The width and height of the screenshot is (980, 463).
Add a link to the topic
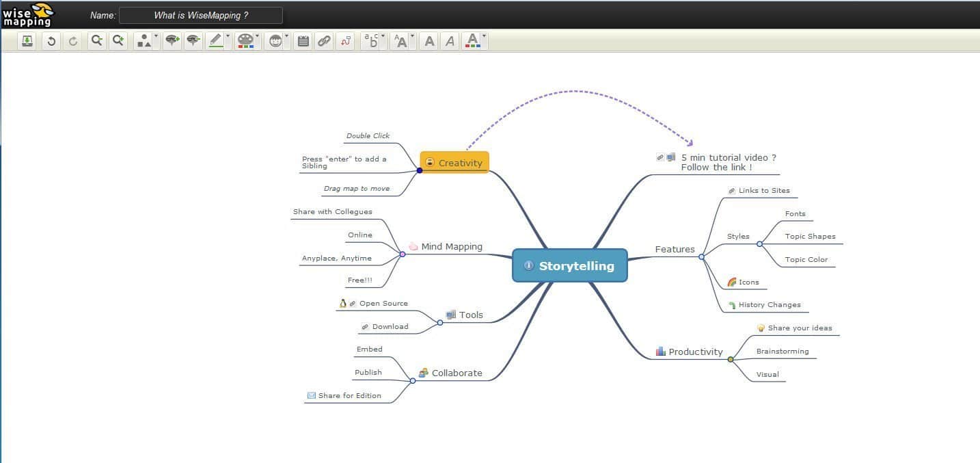pyautogui.click(x=324, y=41)
